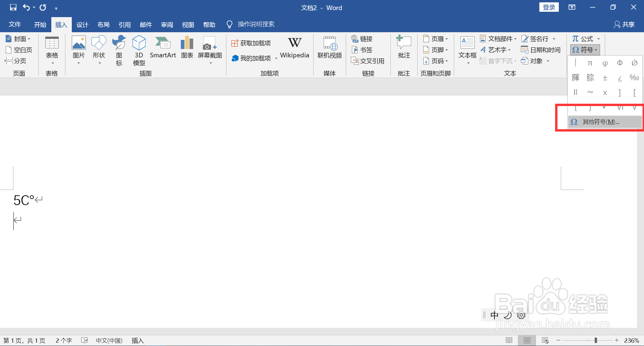Select the π symbol from the symbol gallery

(590, 63)
